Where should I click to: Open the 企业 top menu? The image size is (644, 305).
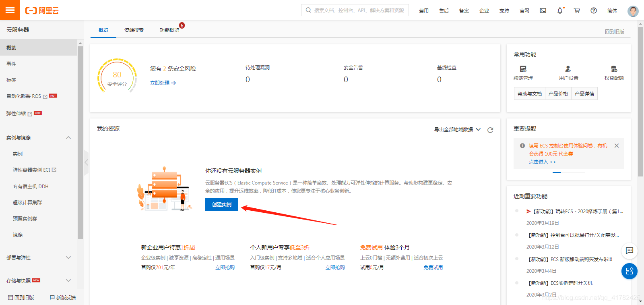click(484, 11)
